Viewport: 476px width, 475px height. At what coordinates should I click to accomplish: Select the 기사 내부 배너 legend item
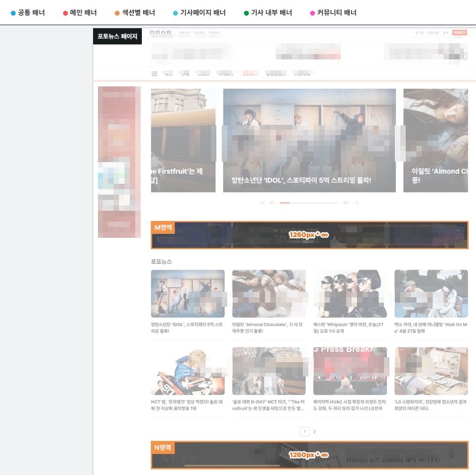pyautogui.click(x=268, y=13)
